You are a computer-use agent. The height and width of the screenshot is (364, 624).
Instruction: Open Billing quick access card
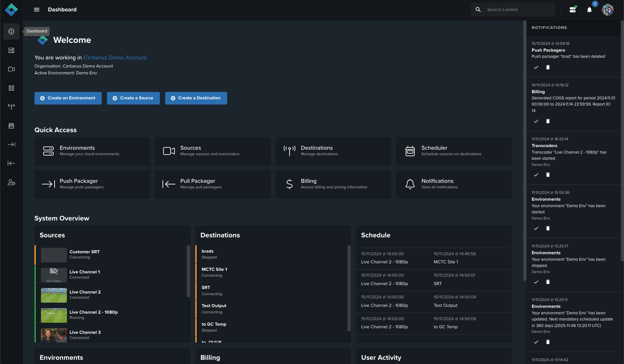tap(333, 184)
